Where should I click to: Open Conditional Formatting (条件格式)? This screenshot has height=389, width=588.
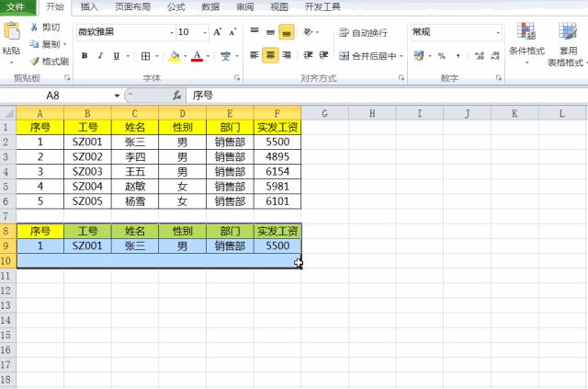click(526, 42)
